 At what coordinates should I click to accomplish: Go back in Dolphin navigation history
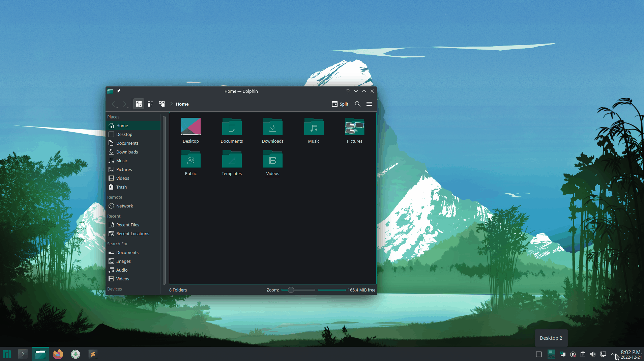click(x=113, y=104)
